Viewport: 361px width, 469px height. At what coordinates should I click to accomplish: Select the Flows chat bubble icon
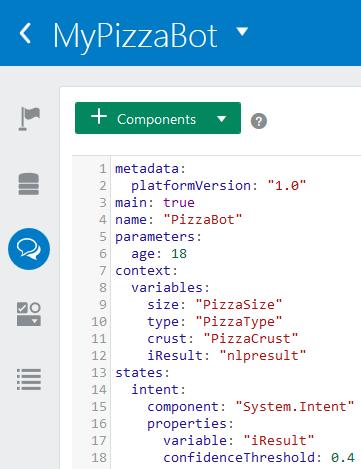29,249
